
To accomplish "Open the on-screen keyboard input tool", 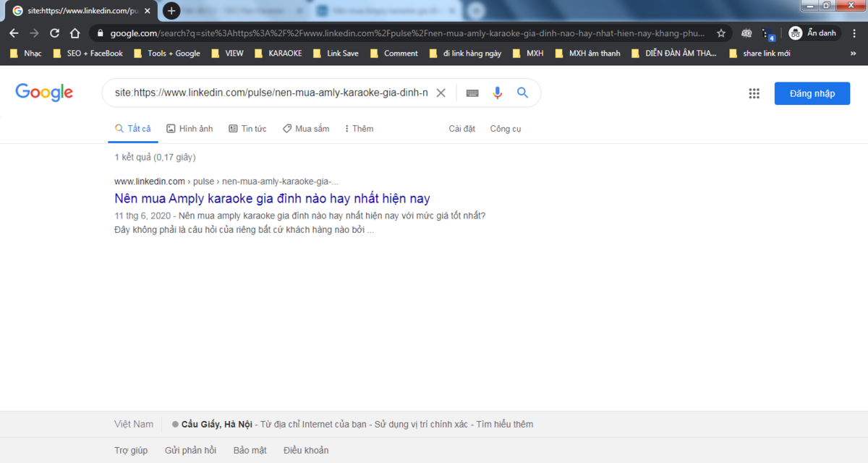I will tap(472, 93).
